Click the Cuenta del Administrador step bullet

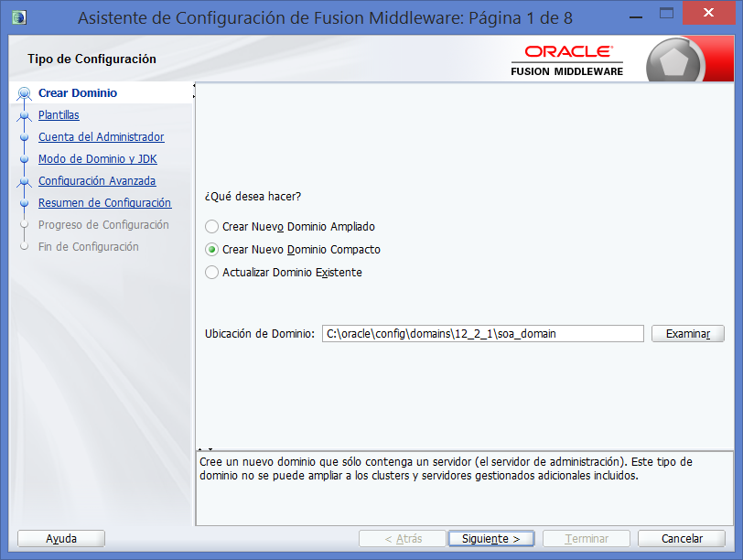[24, 137]
